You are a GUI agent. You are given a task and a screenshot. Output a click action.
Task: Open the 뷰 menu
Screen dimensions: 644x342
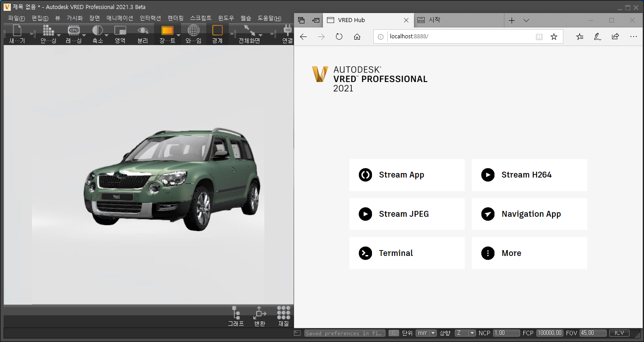tap(58, 18)
